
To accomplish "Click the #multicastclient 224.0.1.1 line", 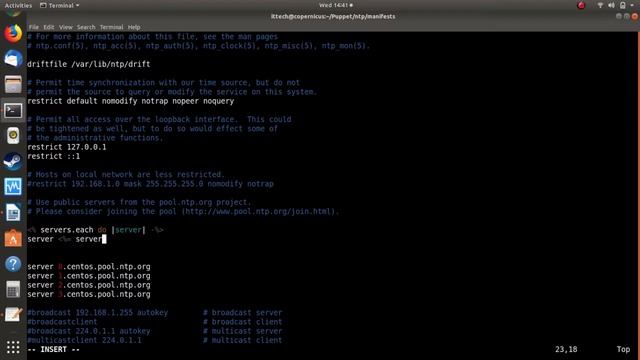I will [x=84, y=340].
